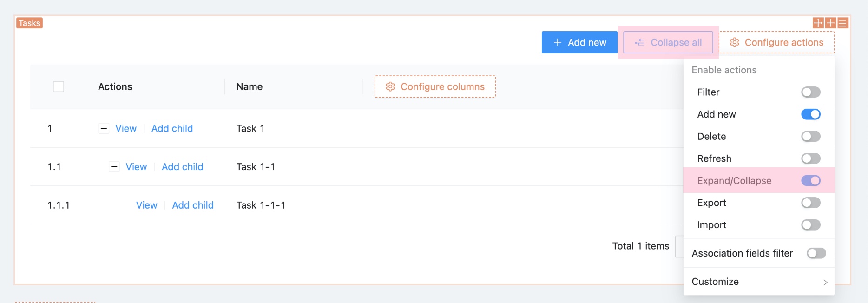868x303 pixels.
Task: Collapse the Task 1 row with minus icon
Action: [x=104, y=129]
